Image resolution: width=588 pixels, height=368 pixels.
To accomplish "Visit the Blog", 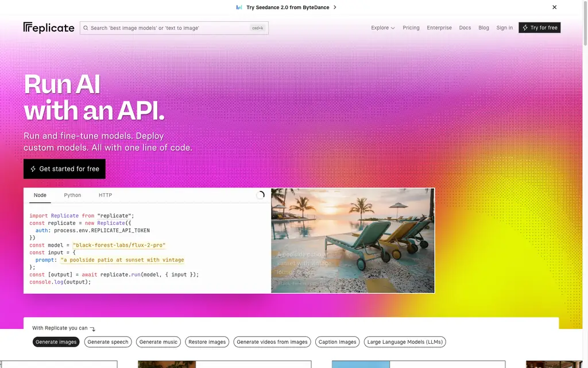I will 483,28.
